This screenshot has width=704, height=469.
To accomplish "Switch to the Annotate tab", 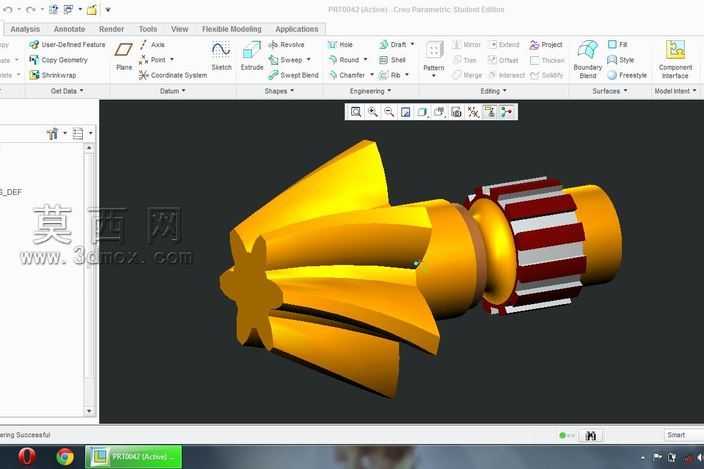I will [69, 29].
